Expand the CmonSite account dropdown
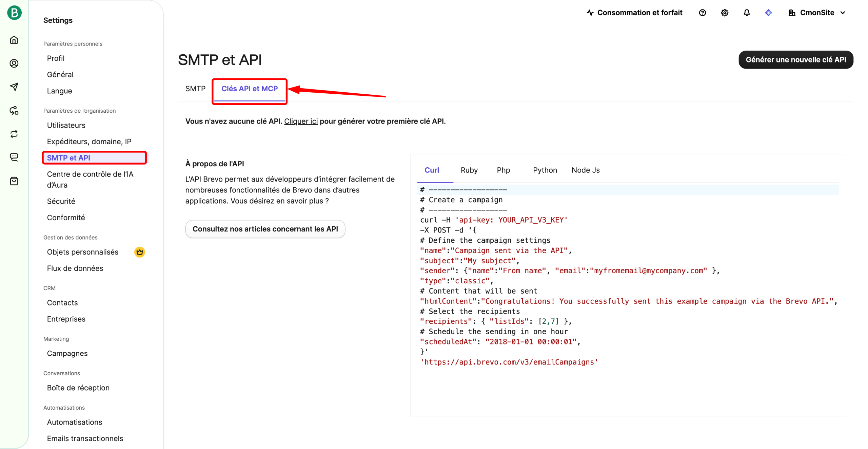868x449 pixels. 817,13
